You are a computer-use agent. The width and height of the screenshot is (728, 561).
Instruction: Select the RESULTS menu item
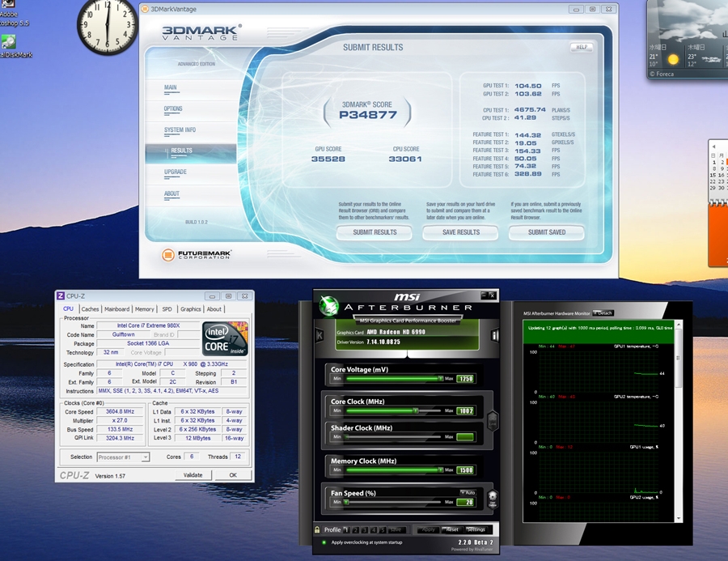click(190, 153)
